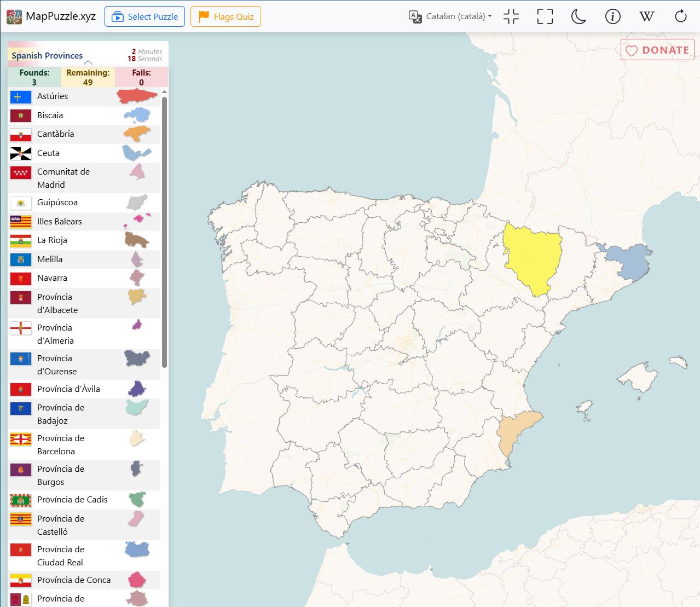Toggle dark mode with the moon icon
Screen dimensions: 700x607
point(578,16)
